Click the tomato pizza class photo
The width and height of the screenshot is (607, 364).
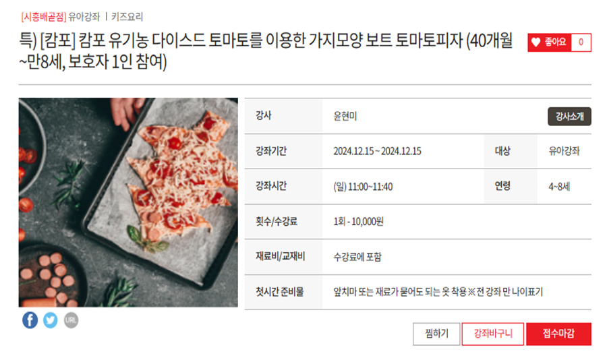pos(128,202)
